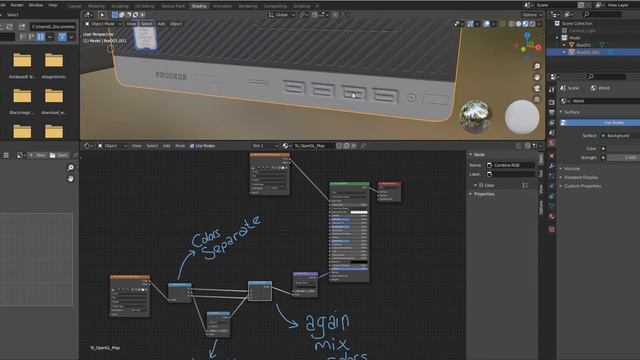Open the Object Mode dropdown in viewport
The width and height of the screenshot is (640, 360).
click(103, 24)
